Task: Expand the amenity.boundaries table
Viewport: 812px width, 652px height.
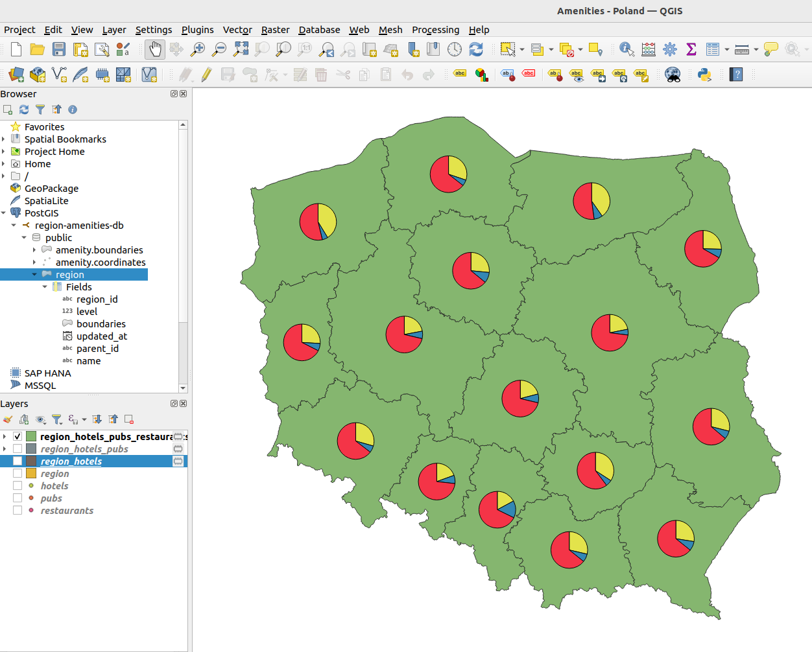Action: [x=34, y=250]
